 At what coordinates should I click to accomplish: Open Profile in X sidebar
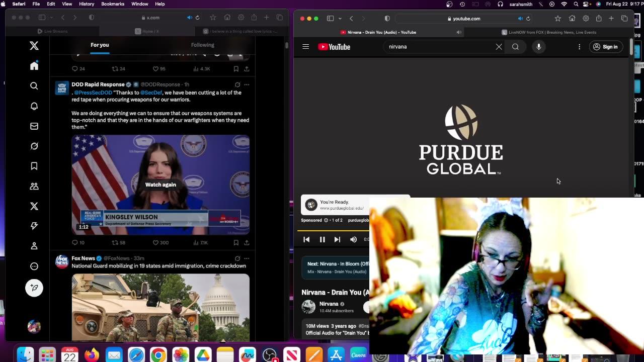[x=34, y=246]
